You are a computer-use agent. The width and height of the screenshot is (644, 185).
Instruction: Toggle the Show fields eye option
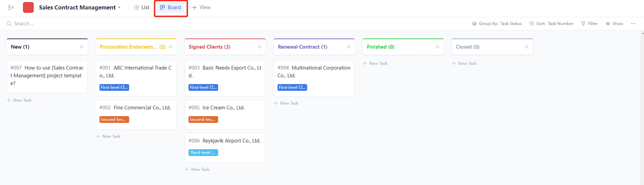point(614,24)
